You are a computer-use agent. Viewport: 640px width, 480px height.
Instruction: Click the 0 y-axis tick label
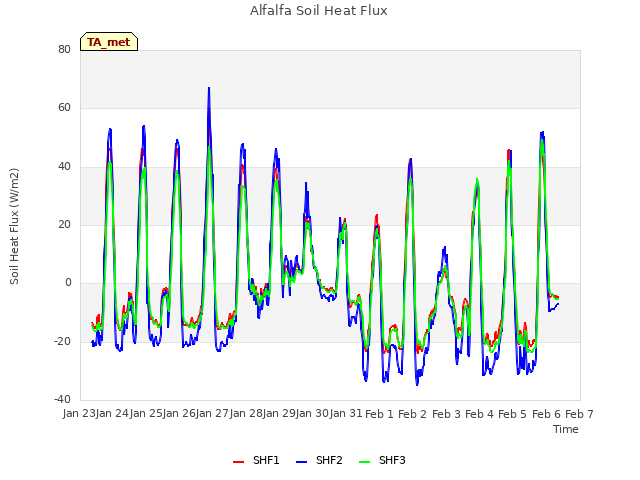68,282
